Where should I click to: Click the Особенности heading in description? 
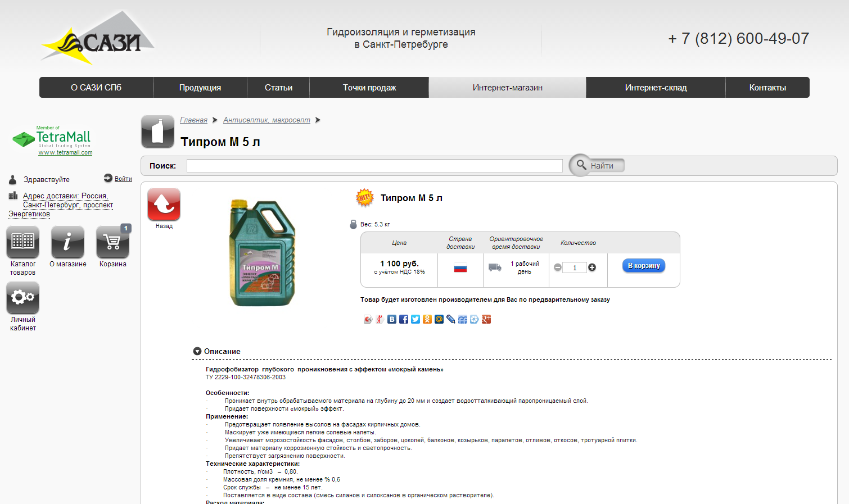pos(227,393)
